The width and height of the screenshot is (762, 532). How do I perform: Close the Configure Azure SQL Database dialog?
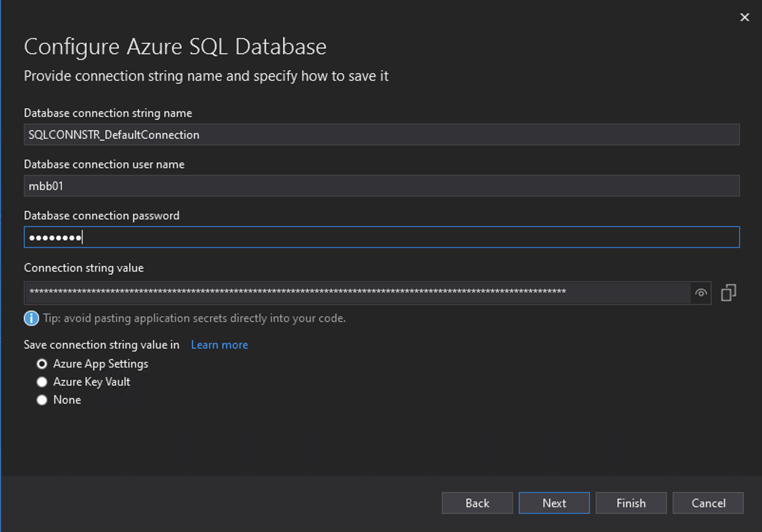(x=744, y=18)
